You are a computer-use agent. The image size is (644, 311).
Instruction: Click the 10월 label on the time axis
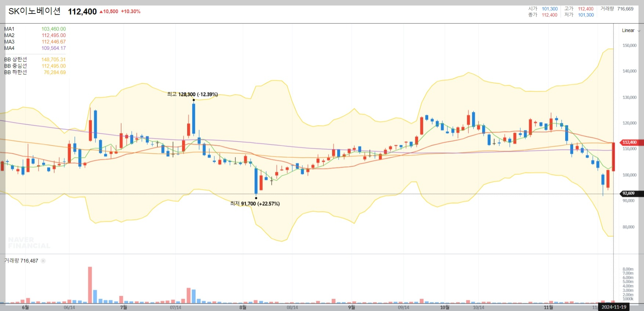click(x=444, y=307)
